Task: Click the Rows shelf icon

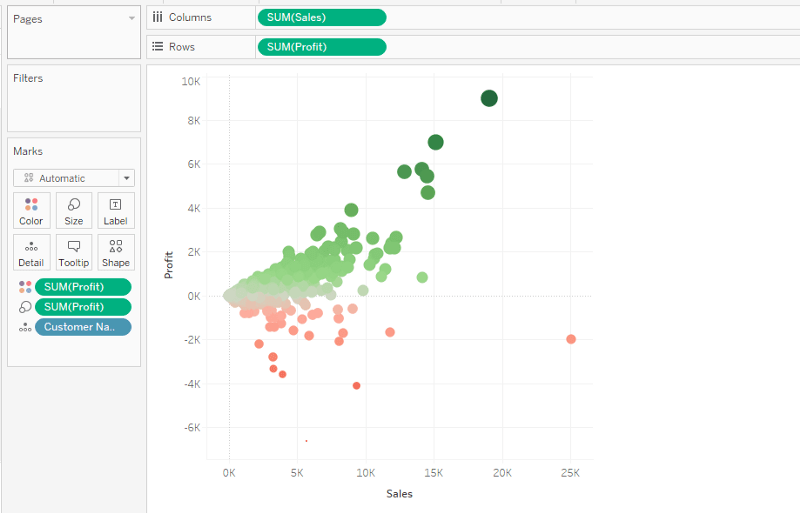Action: [157, 47]
